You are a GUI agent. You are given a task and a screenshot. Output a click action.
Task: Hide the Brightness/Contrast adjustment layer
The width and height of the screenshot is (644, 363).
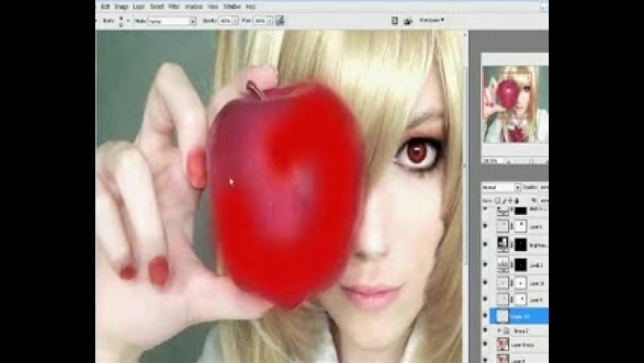click(x=485, y=245)
